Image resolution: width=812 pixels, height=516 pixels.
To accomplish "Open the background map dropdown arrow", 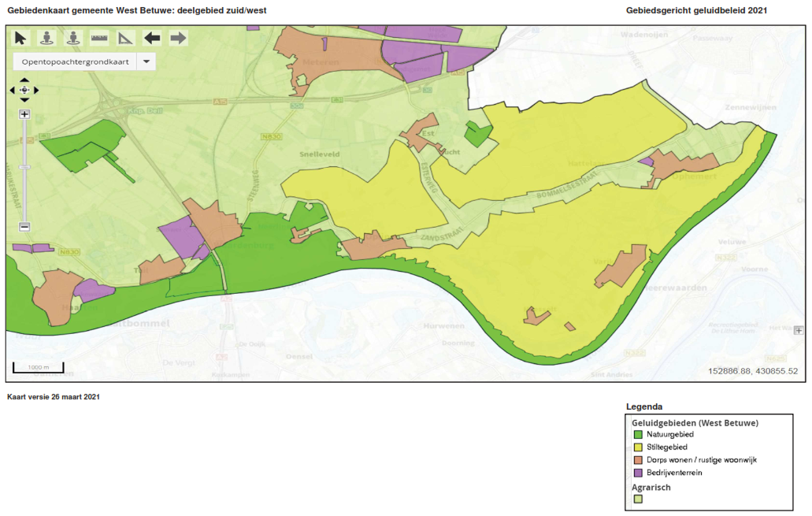I will point(146,61).
